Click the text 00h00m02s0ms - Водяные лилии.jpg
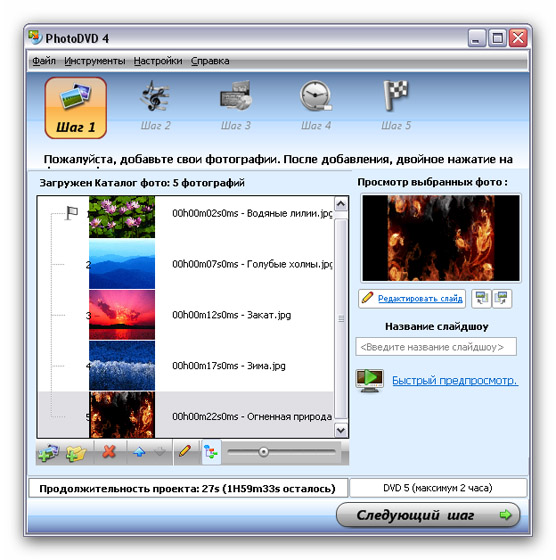556x560 pixels. coord(252,214)
